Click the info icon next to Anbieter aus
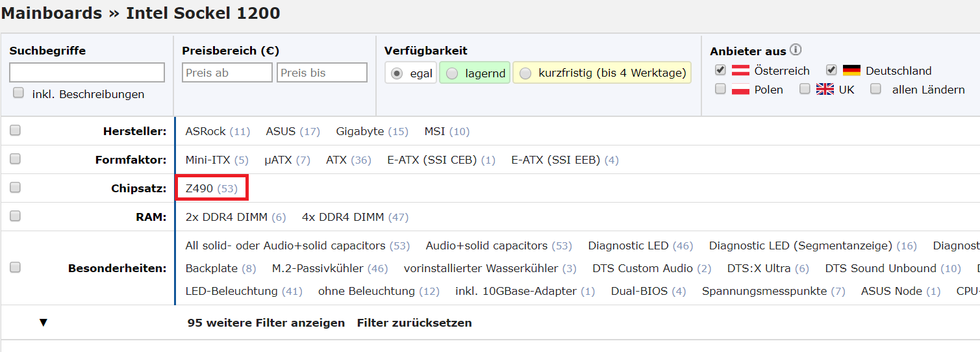Viewport: 980px width, 352px height. [796, 50]
